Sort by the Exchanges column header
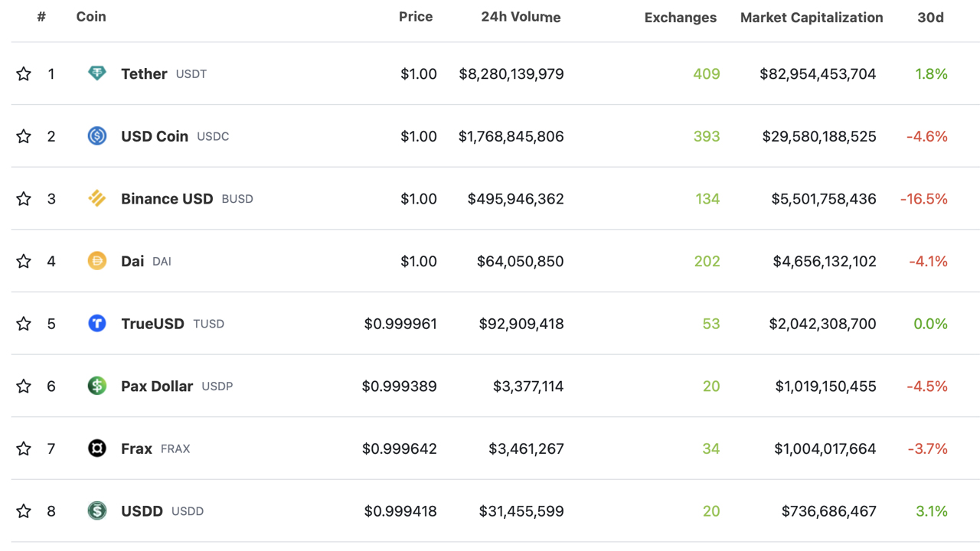The height and width of the screenshot is (551, 980). [680, 17]
